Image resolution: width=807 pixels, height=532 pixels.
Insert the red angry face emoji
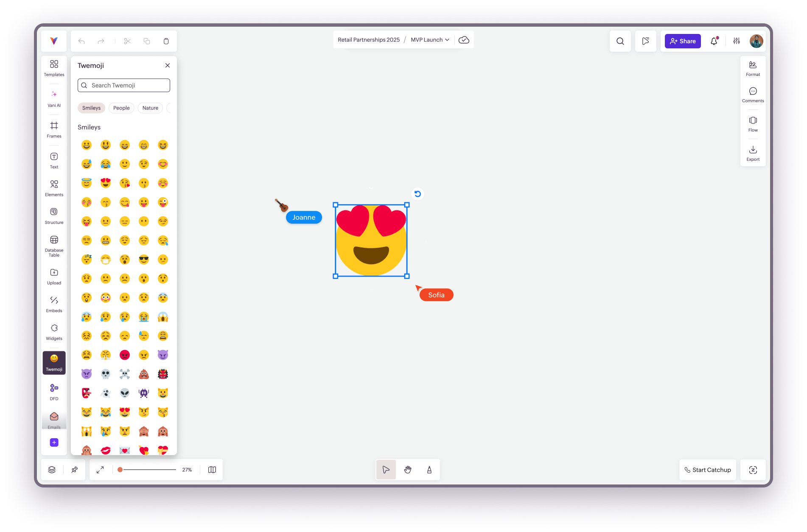(125, 355)
